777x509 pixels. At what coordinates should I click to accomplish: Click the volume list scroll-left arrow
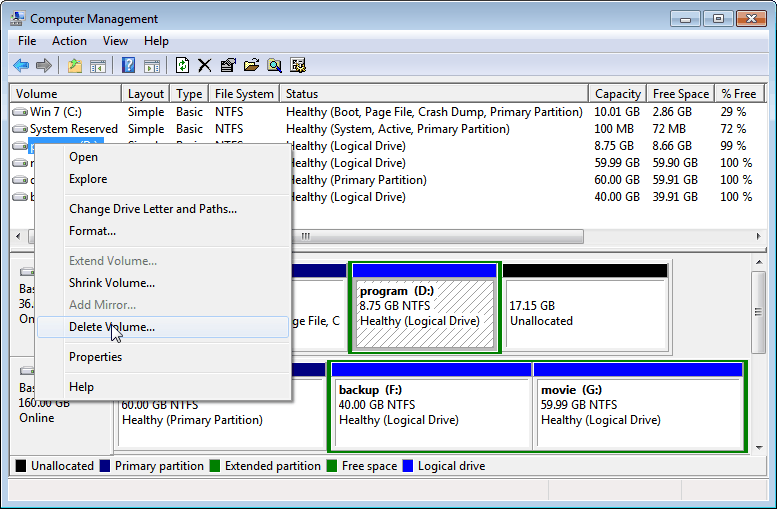pos(18,236)
